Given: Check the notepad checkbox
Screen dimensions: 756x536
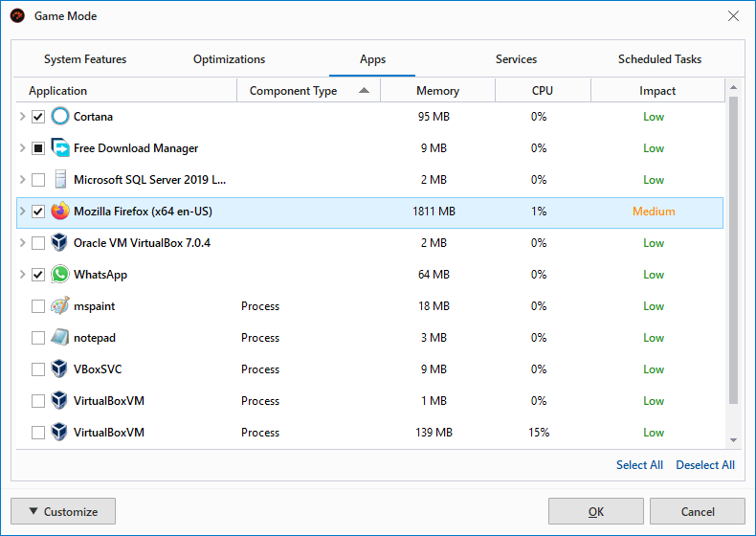Looking at the screenshot, I should [38, 338].
